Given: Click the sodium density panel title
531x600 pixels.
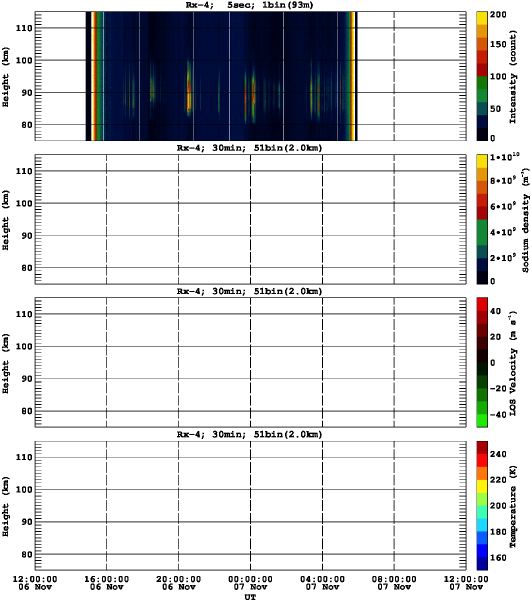Looking at the screenshot, I should pyautogui.click(x=249, y=148).
